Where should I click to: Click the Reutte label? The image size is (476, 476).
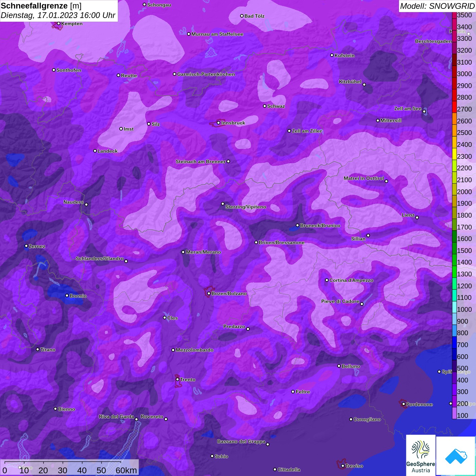pyautogui.click(x=129, y=75)
